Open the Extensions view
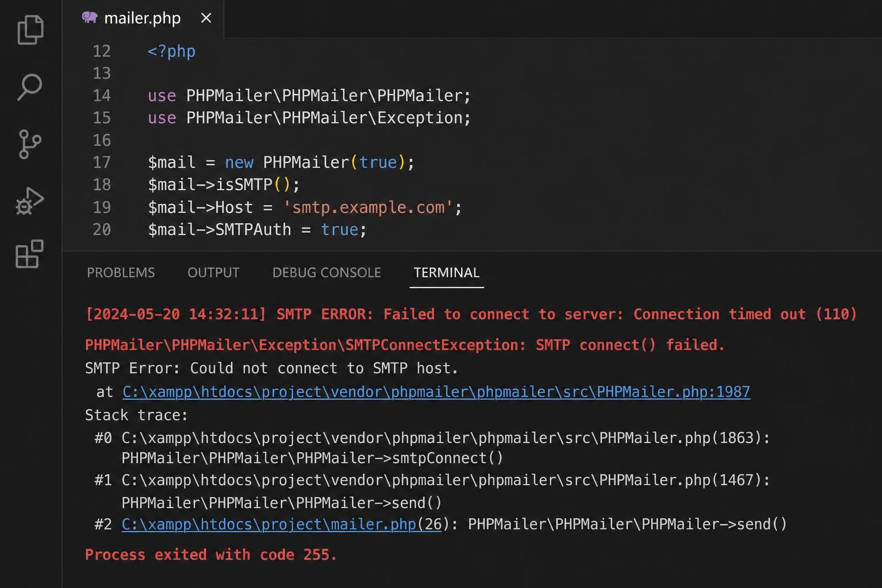The height and width of the screenshot is (588, 882). tap(30, 254)
